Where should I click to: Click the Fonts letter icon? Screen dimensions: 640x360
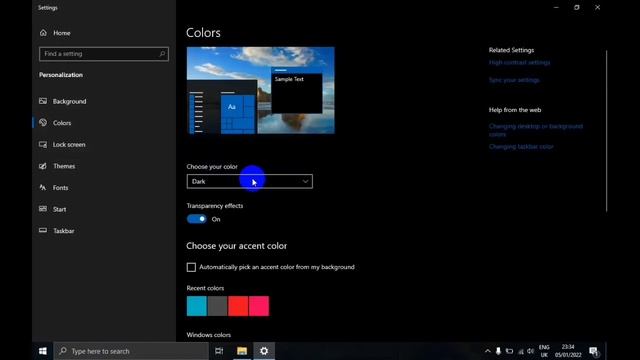pos(43,187)
